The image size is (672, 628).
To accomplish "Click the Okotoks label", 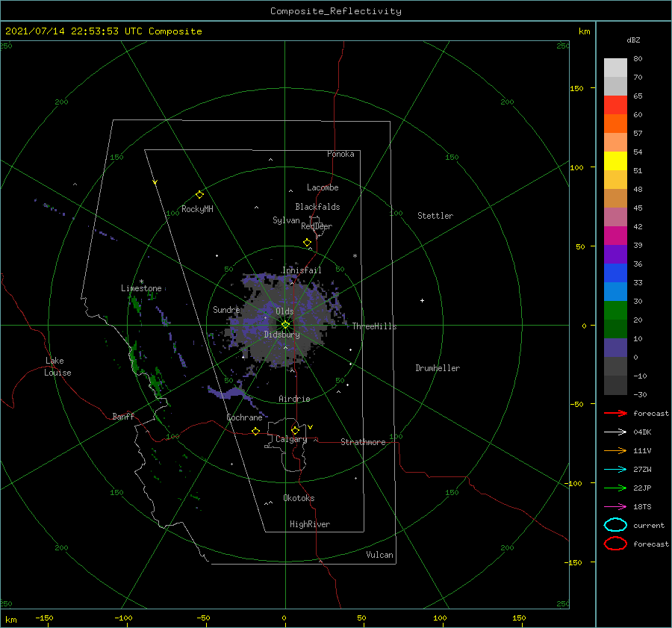I will pyautogui.click(x=299, y=498).
